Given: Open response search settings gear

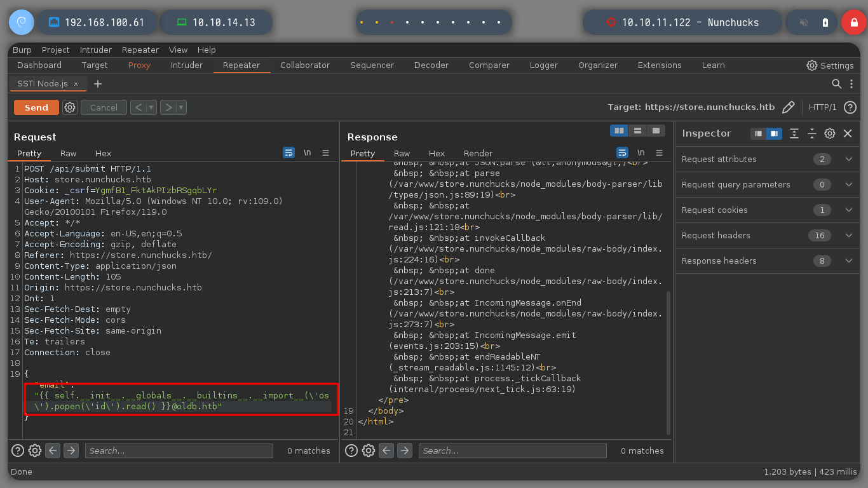Looking at the screenshot, I should 369,451.
